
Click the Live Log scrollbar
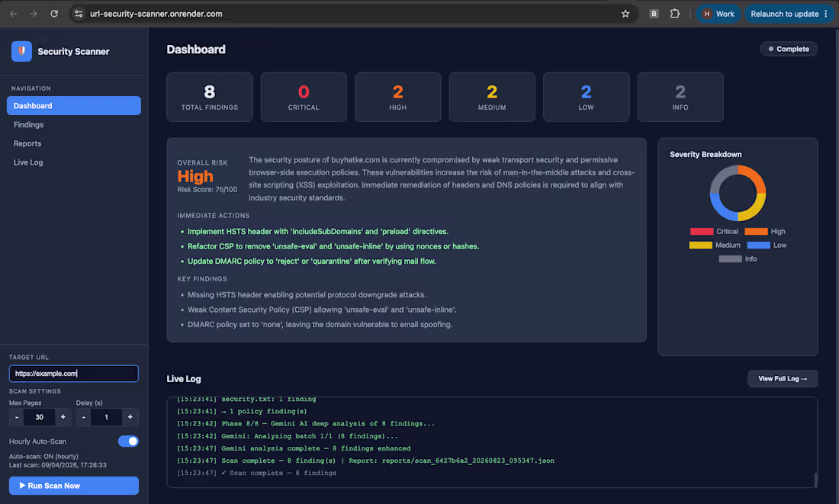click(815, 480)
